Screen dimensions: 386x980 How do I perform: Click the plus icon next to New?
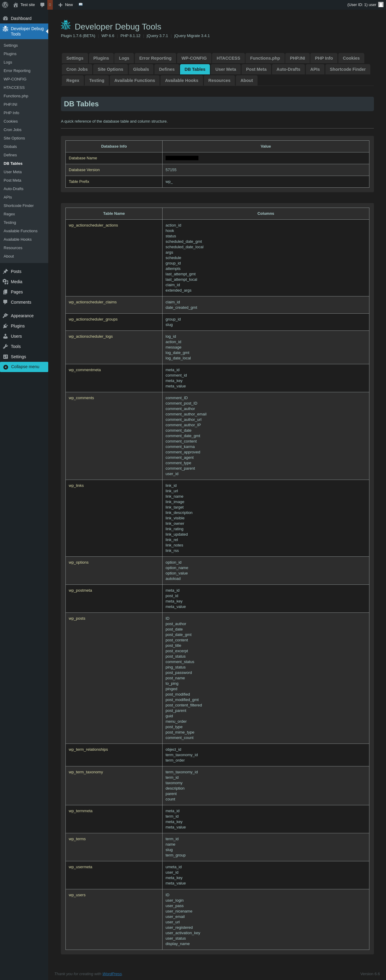coord(60,5)
